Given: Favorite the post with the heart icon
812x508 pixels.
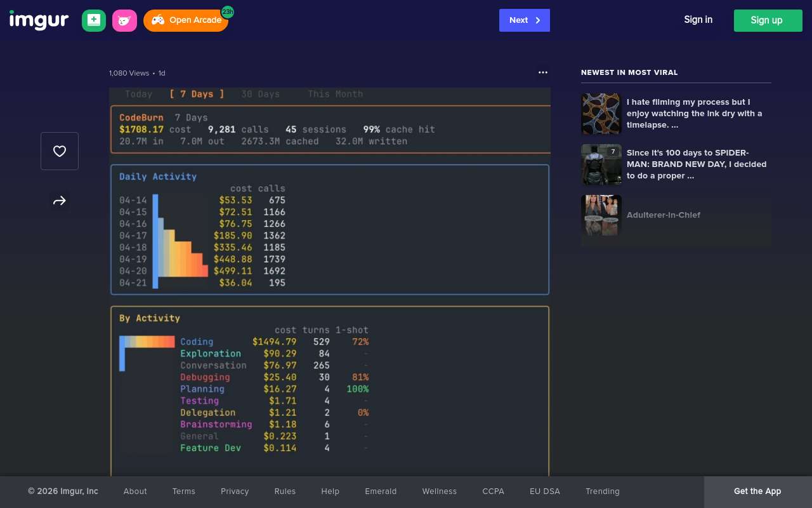Looking at the screenshot, I should (60, 151).
